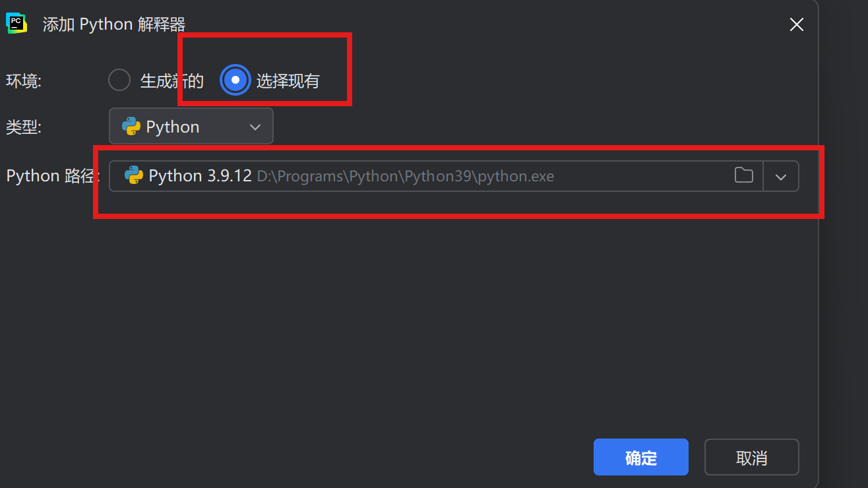Click the 选择现有 option label text
Viewport: 868px width, 488px height.
pos(288,81)
